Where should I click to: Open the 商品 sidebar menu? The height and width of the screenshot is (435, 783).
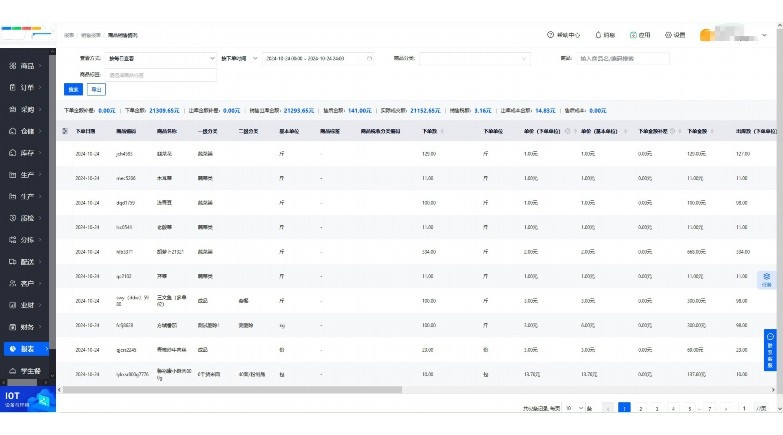(x=25, y=65)
